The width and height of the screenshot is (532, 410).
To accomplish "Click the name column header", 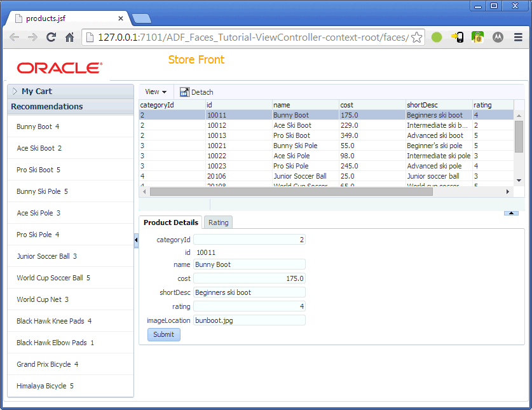I will (x=305, y=105).
